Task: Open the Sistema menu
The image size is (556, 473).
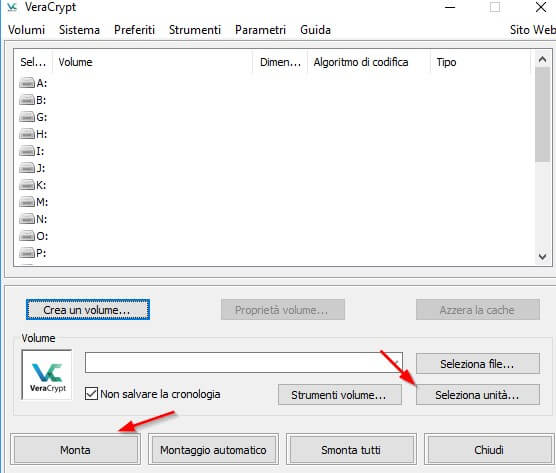Action: 79,30
